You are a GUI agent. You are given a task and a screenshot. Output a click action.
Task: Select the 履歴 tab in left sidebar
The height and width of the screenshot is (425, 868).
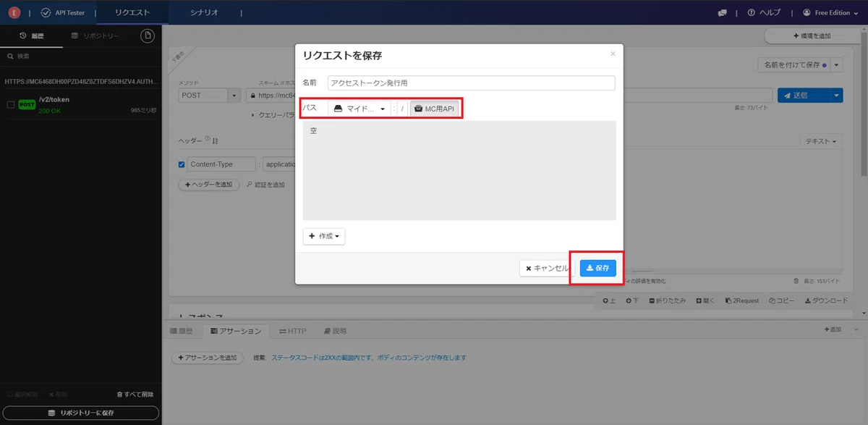pos(33,35)
